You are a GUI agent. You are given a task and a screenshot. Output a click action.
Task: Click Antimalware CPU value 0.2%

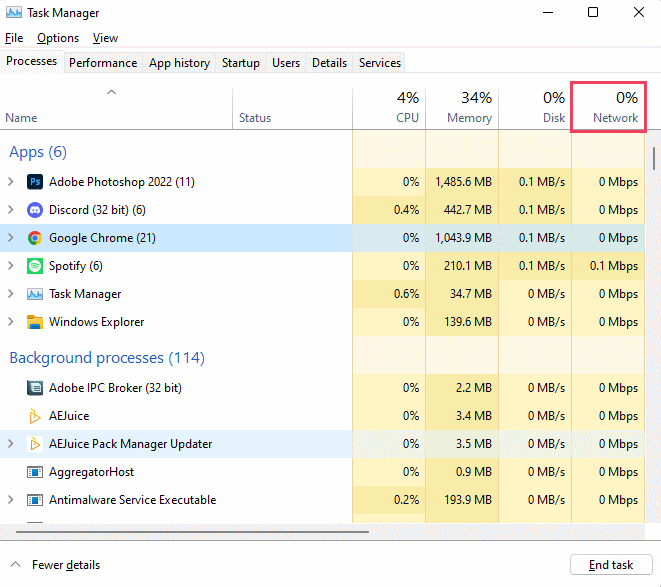pyautogui.click(x=406, y=500)
